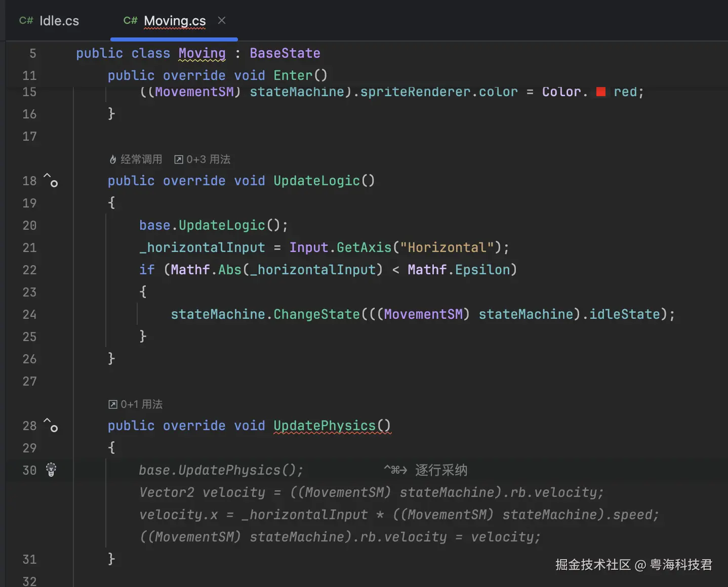
Task: Click the C# file icon on Idle.cs tab
Action: point(26,21)
